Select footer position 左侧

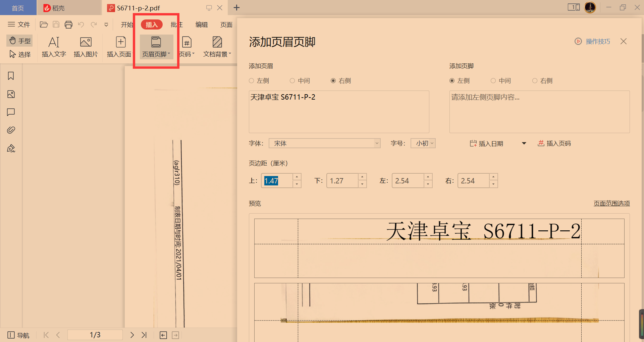(460, 81)
